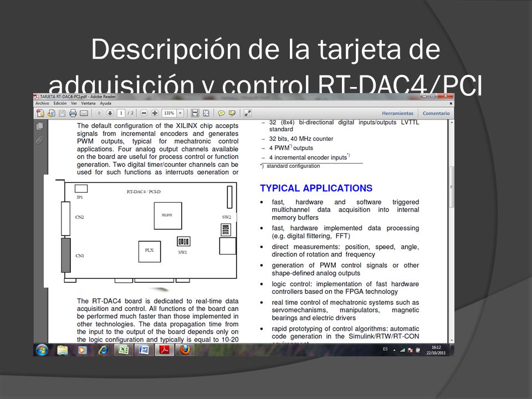Close the document with menu-bar X
This screenshot has height=399, width=532.
tap(451, 104)
